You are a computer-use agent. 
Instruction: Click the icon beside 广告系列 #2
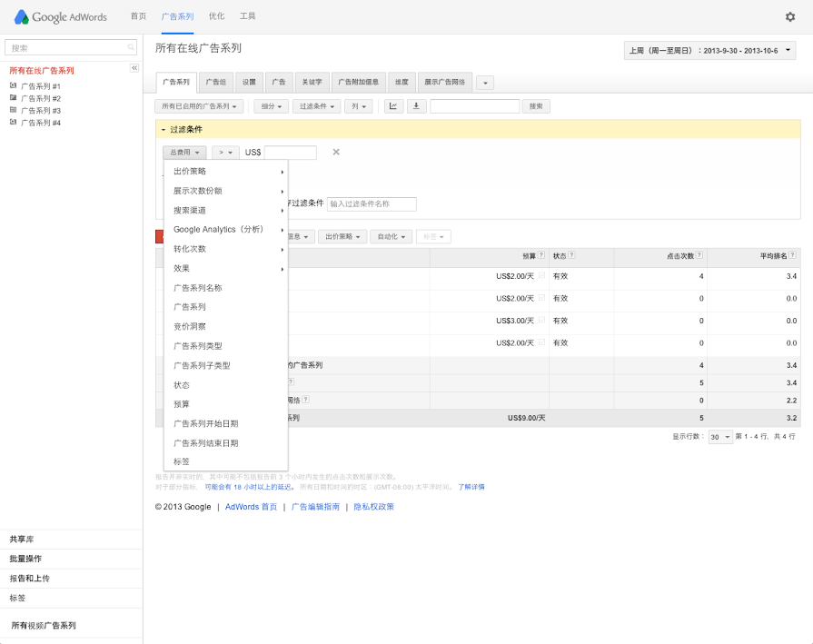(13, 98)
